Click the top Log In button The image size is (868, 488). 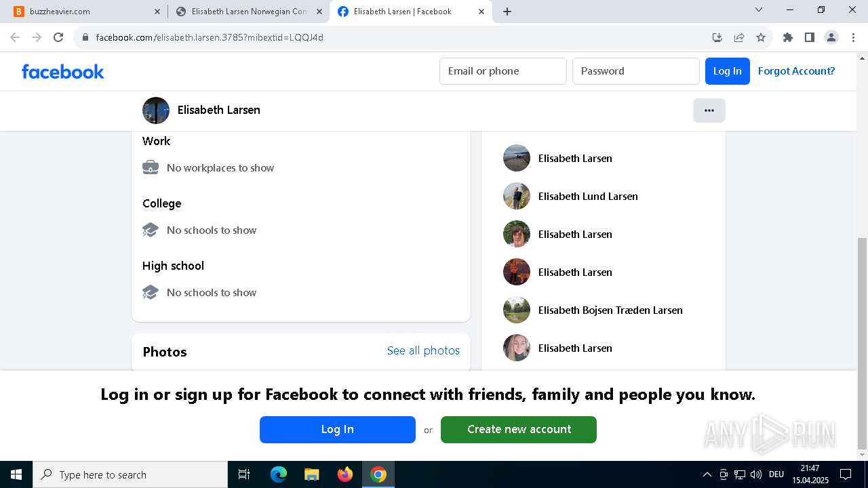[x=728, y=71]
